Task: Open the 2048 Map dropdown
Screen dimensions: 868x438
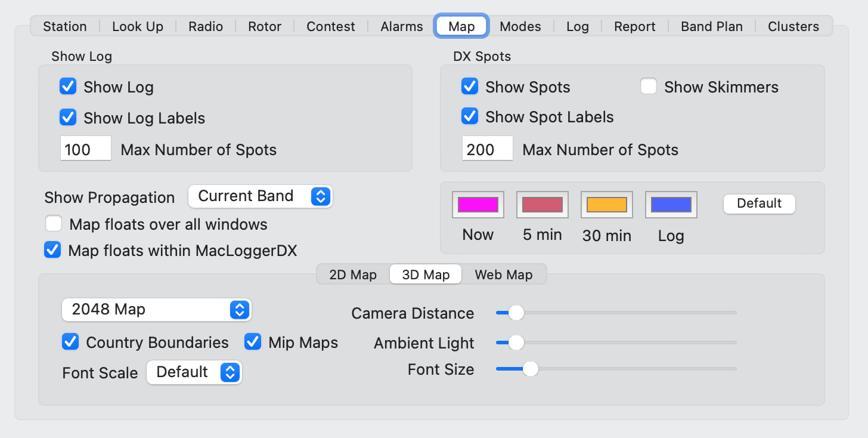Action: pyautogui.click(x=156, y=310)
